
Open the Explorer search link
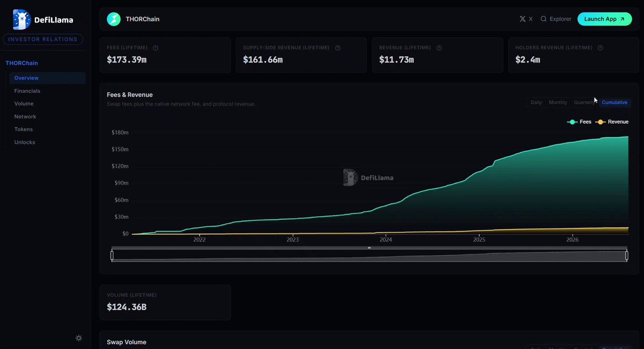[x=556, y=19]
